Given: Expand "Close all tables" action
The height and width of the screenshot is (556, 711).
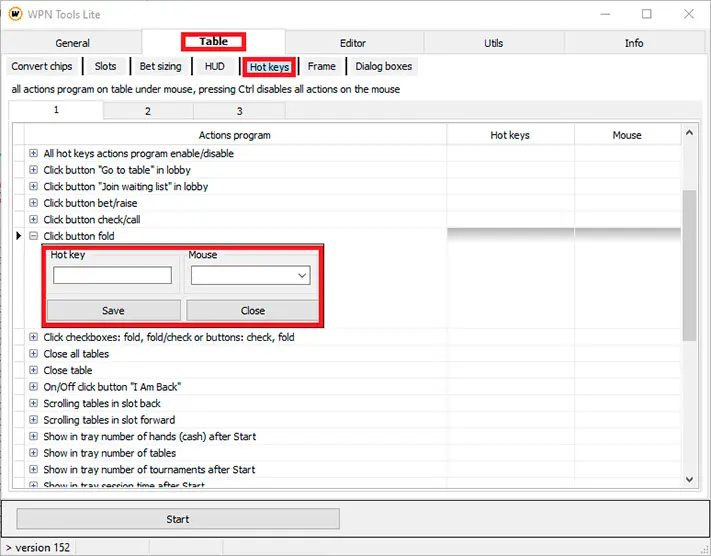Looking at the screenshot, I should (x=34, y=354).
